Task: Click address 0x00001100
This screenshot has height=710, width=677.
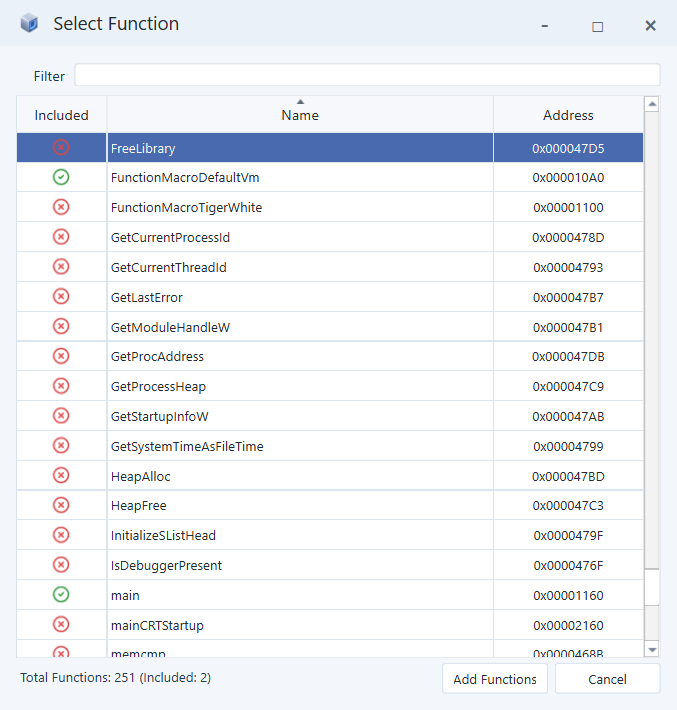Action: point(568,207)
